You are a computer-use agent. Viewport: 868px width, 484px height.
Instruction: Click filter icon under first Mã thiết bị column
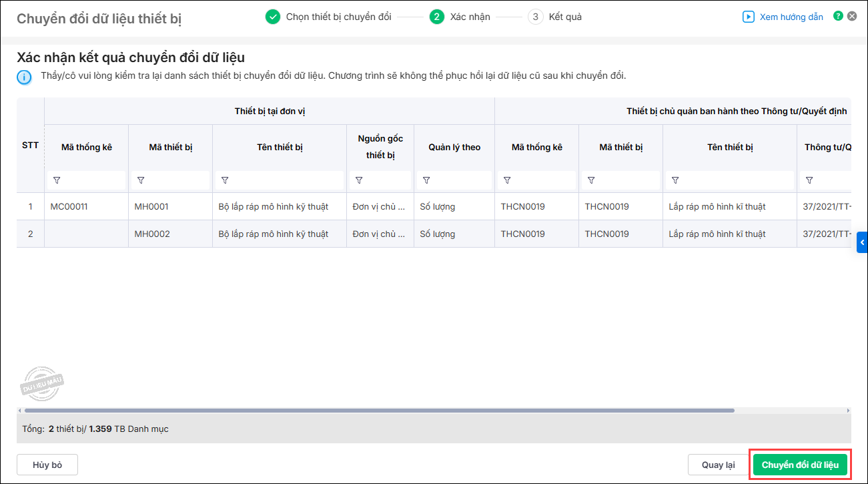click(140, 180)
